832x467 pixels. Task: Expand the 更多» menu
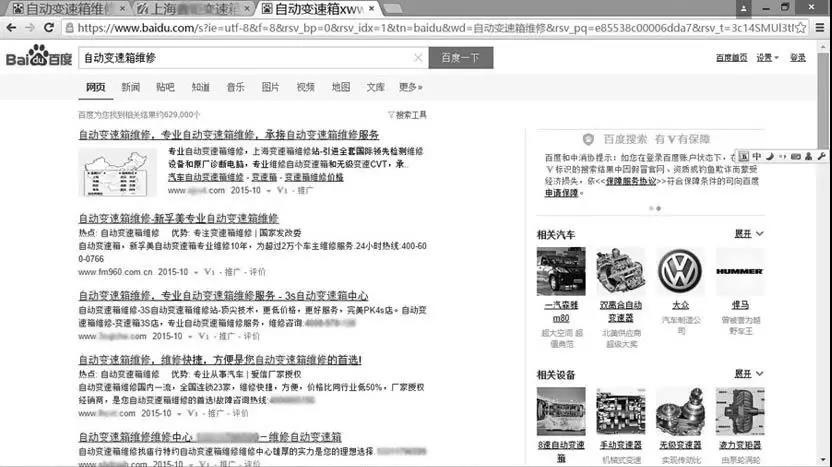(x=411, y=87)
